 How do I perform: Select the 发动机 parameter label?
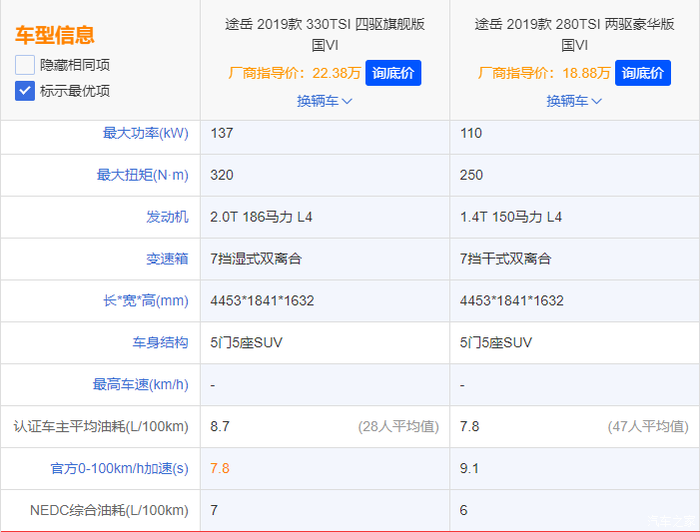[167, 217]
